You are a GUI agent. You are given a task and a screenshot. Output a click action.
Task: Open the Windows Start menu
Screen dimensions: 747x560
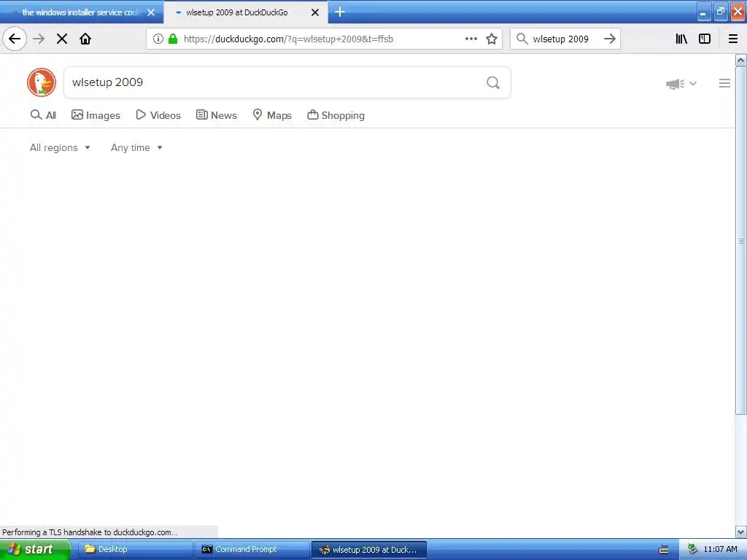(35, 550)
